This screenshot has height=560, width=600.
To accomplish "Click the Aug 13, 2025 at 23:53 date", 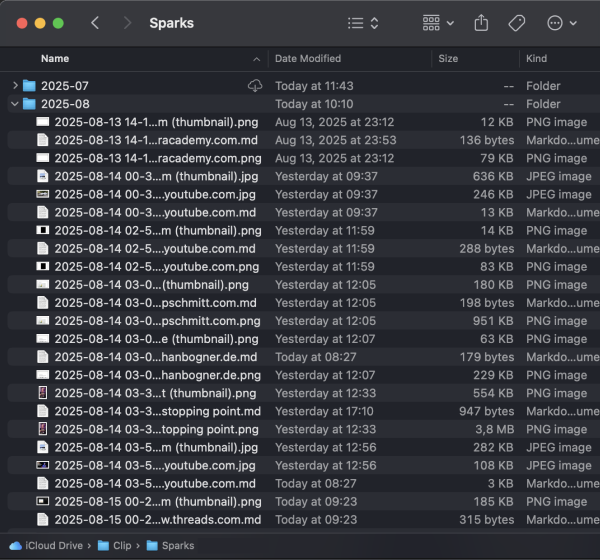I will (336, 140).
